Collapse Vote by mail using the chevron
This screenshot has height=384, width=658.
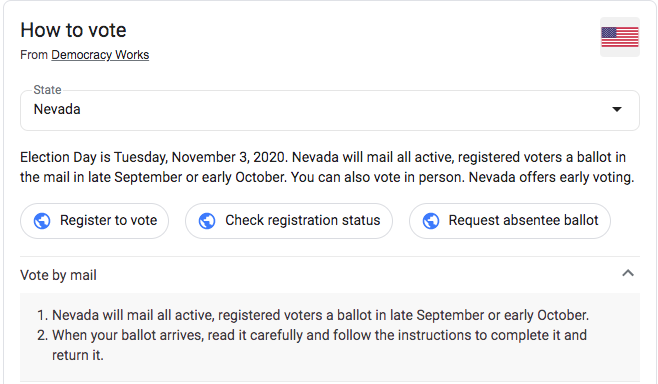628,273
